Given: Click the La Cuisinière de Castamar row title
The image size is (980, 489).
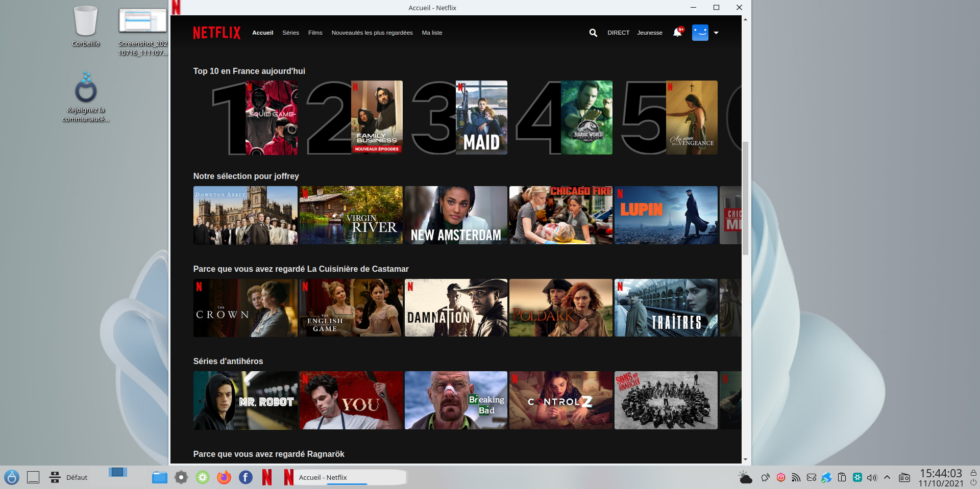Looking at the screenshot, I should coord(301,269).
